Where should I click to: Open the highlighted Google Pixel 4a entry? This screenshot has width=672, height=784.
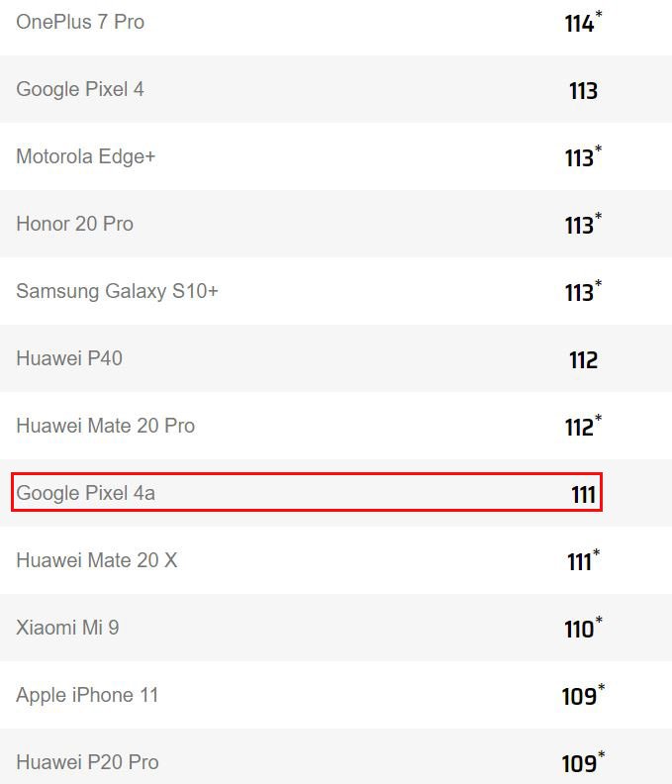tap(86, 493)
